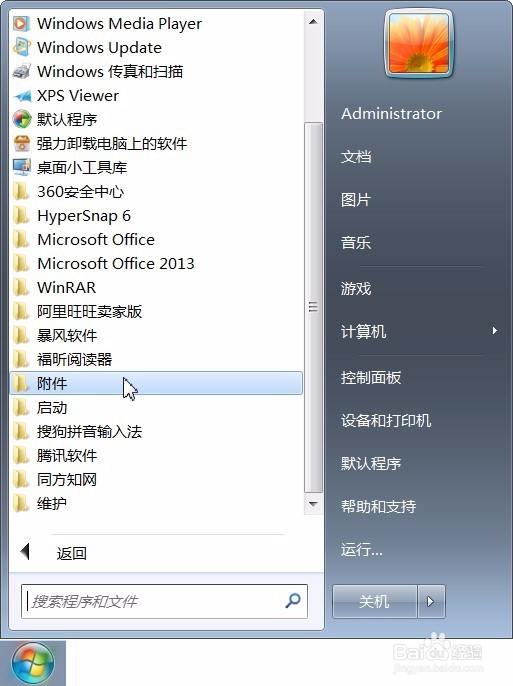The width and height of the screenshot is (513, 686).
Task: Click the "Microsoft Office 2013" text label
Action: [116, 263]
